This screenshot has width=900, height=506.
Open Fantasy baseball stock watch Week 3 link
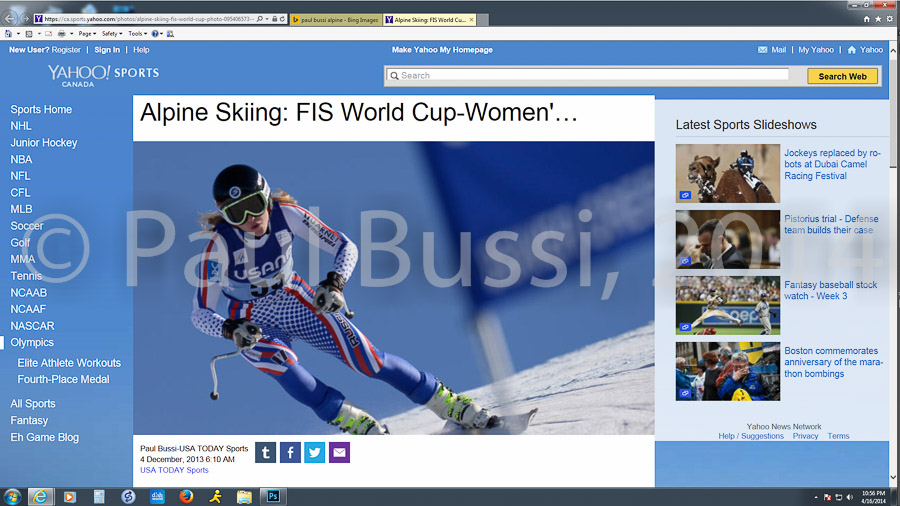(831, 290)
